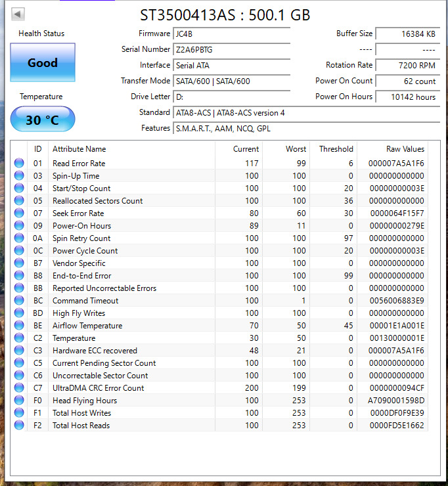Click status icon for Uncorrectable Sector Count
This screenshot has width=448, height=486.
tap(19, 375)
